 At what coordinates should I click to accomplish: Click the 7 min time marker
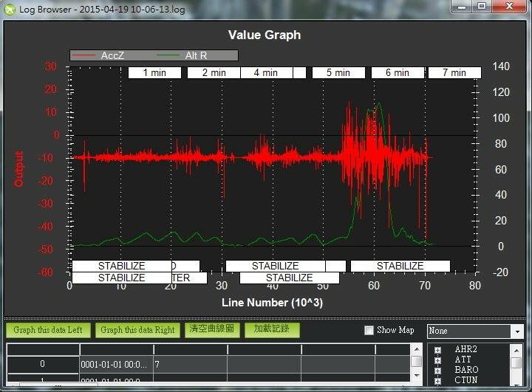pyautogui.click(x=454, y=73)
